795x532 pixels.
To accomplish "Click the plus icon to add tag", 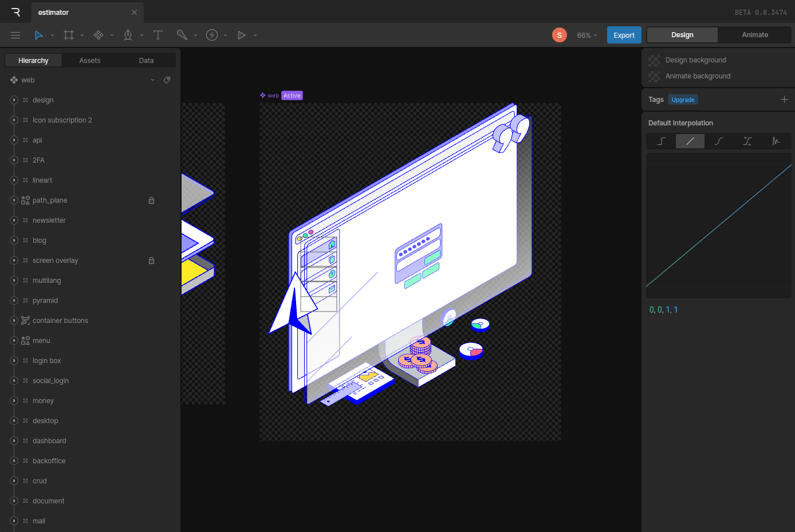I will (x=784, y=100).
